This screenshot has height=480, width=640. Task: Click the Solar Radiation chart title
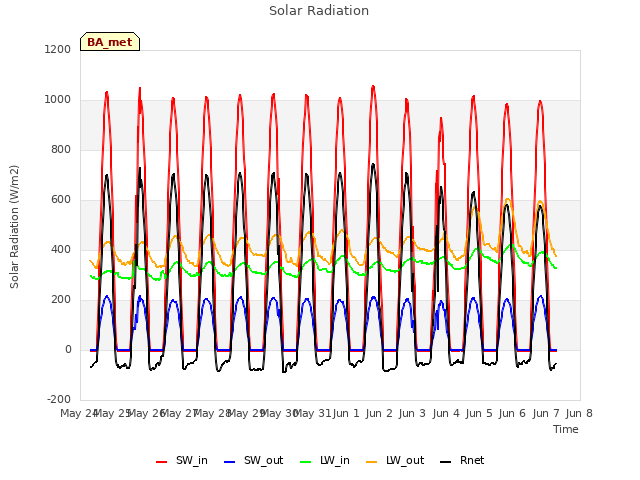(319, 11)
